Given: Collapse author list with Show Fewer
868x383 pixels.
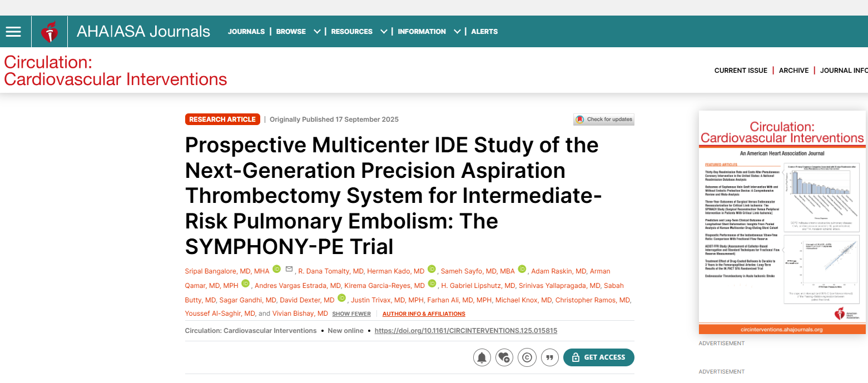Looking at the screenshot, I should point(351,314).
